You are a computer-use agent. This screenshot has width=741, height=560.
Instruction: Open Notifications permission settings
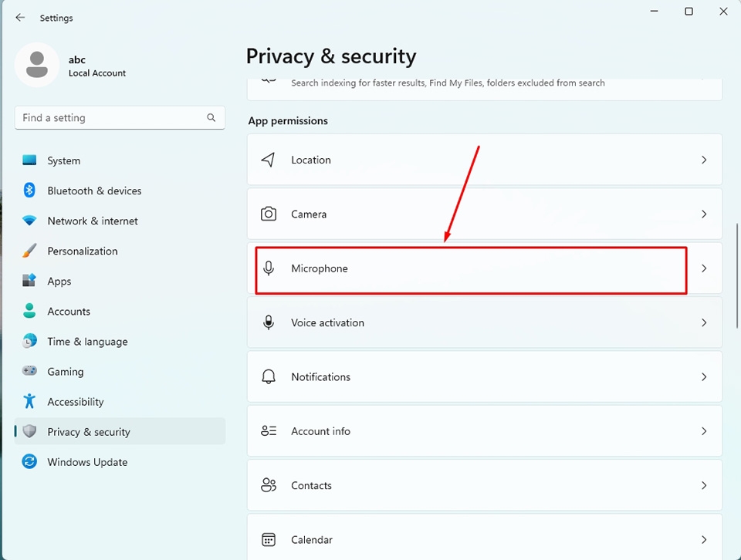[485, 376]
